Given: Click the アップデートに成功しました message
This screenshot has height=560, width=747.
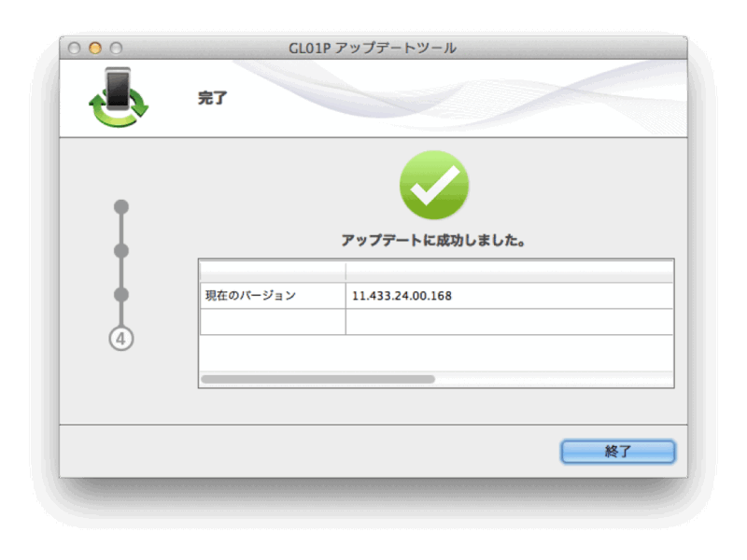Looking at the screenshot, I should [433, 237].
